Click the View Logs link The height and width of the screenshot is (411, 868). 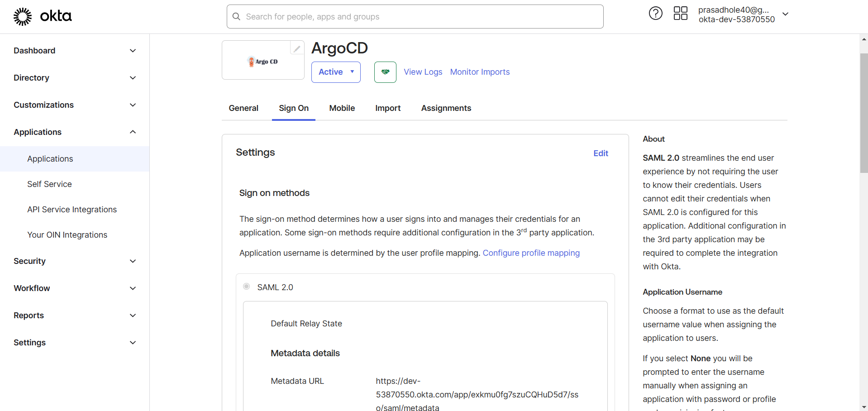pos(423,72)
